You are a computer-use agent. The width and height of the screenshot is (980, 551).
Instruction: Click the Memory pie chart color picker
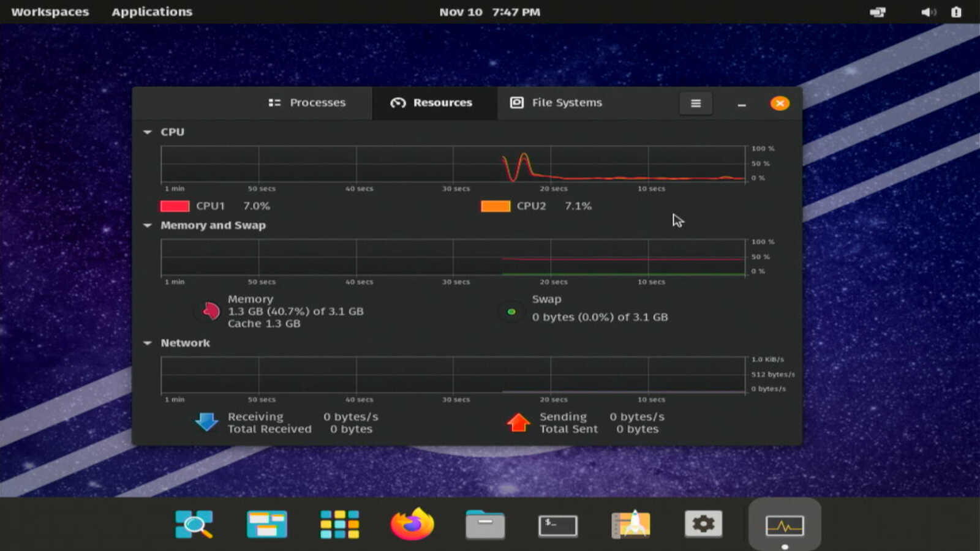tap(210, 311)
